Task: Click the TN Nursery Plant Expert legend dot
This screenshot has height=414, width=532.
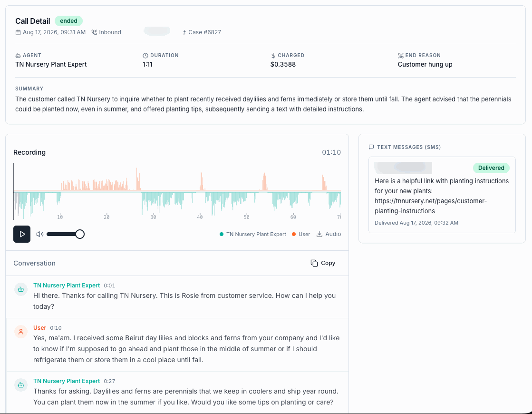Action: (x=222, y=234)
